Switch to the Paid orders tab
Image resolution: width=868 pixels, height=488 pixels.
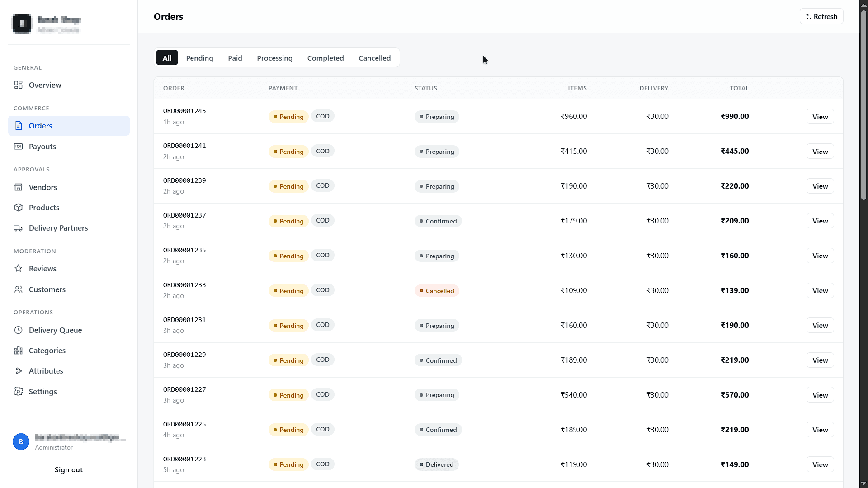[x=235, y=58]
